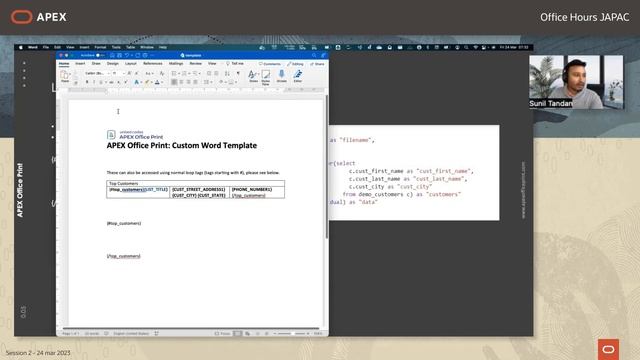Click the font color A icon
Viewport: 640px width, 360px height.
coord(157,82)
